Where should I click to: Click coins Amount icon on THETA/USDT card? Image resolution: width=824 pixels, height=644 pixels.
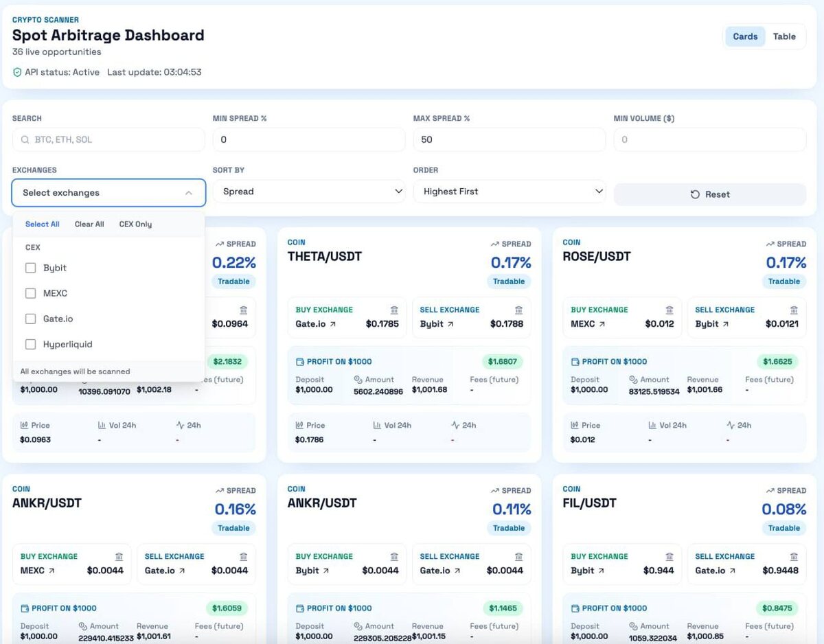(x=358, y=380)
